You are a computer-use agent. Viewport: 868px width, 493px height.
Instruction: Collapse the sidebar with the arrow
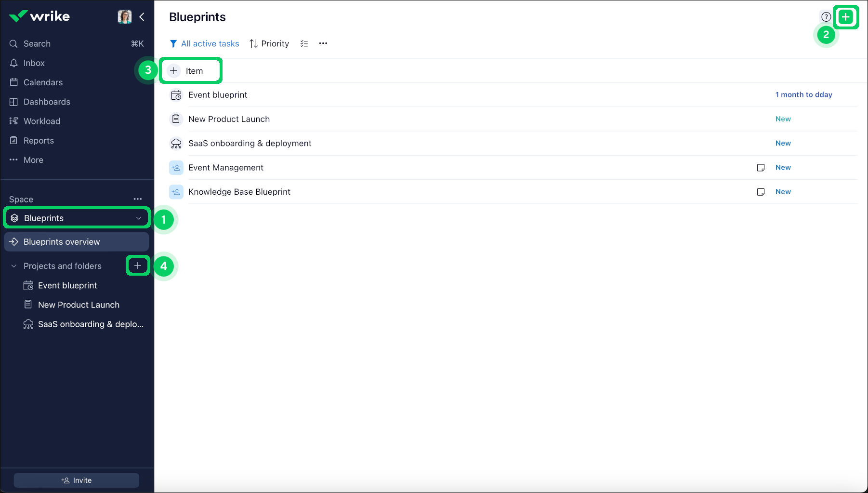(142, 17)
